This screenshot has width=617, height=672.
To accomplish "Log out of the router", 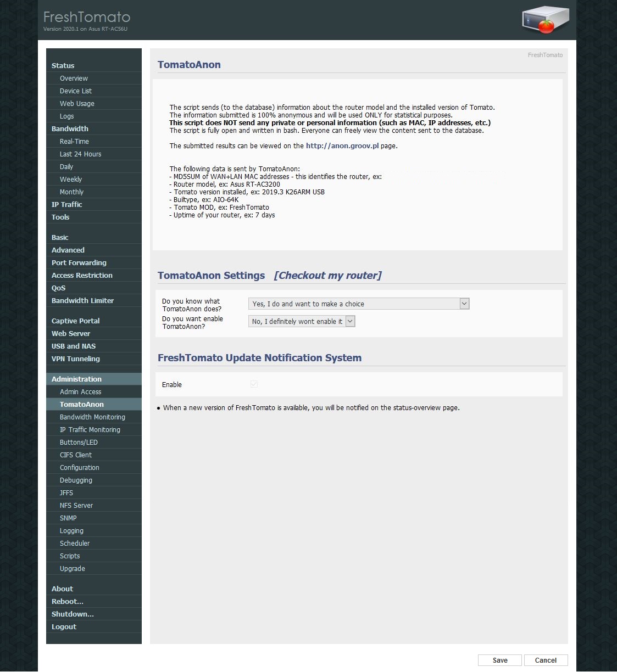I will [94, 627].
